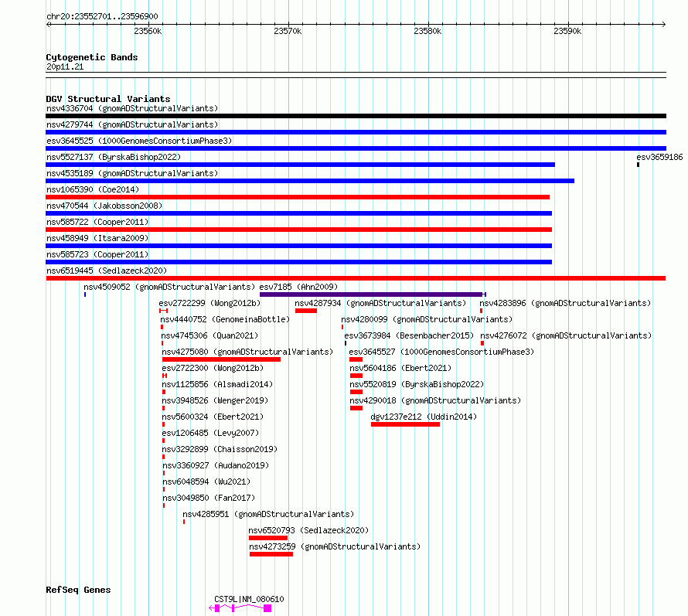
Task: Open the nsv4283896 gnomADStructuralVariants label
Action: click(x=565, y=303)
